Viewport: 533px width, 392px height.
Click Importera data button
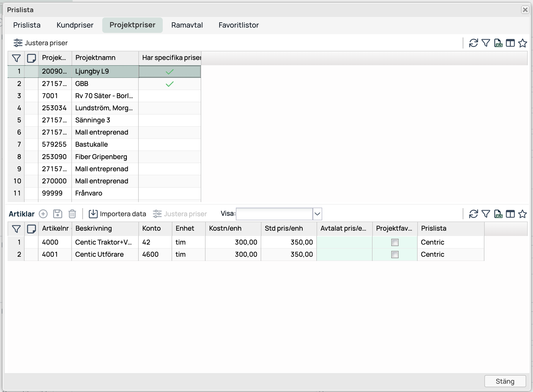117,214
